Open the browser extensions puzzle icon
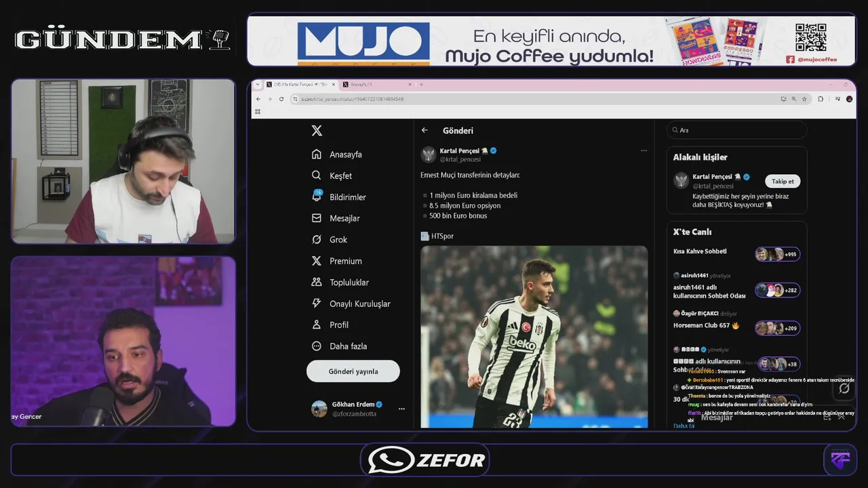Image resolution: width=868 pixels, height=488 pixels. pyautogui.click(x=821, y=99)
